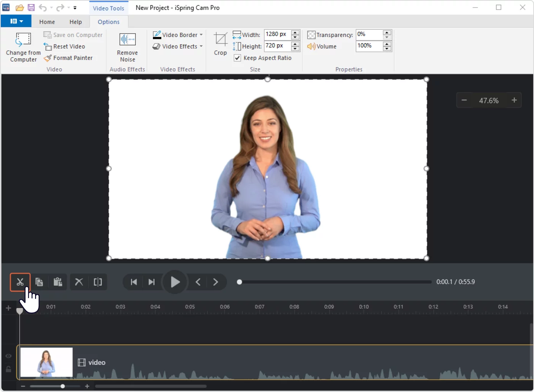Screen dimensions: 534x392
Task: Activate Format Painter
Action: click(68, 58)
